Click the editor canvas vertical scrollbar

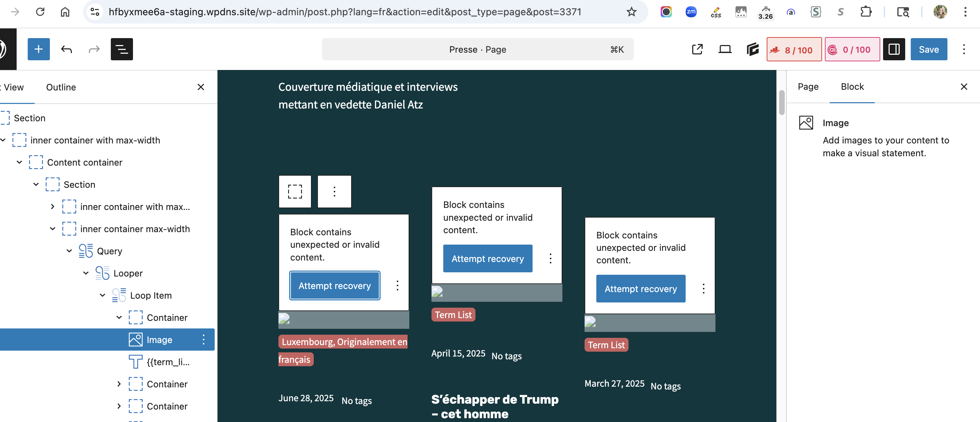pos(782,102)
